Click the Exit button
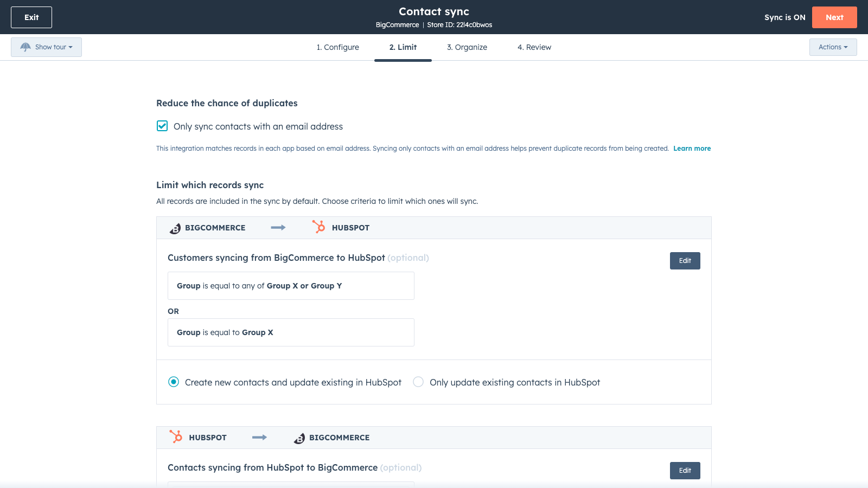Screen dimensions: 868x488 pyautogui.click(x=31, y=17)
